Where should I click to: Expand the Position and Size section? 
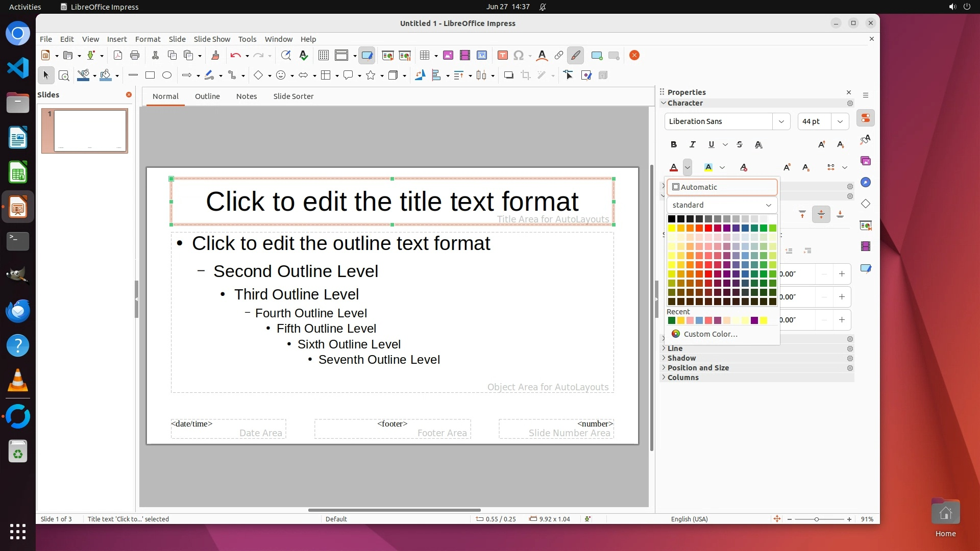(x=698, y=368)
